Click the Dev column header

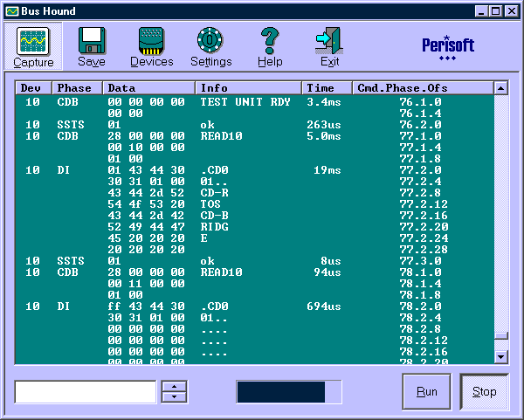[33, 88]
